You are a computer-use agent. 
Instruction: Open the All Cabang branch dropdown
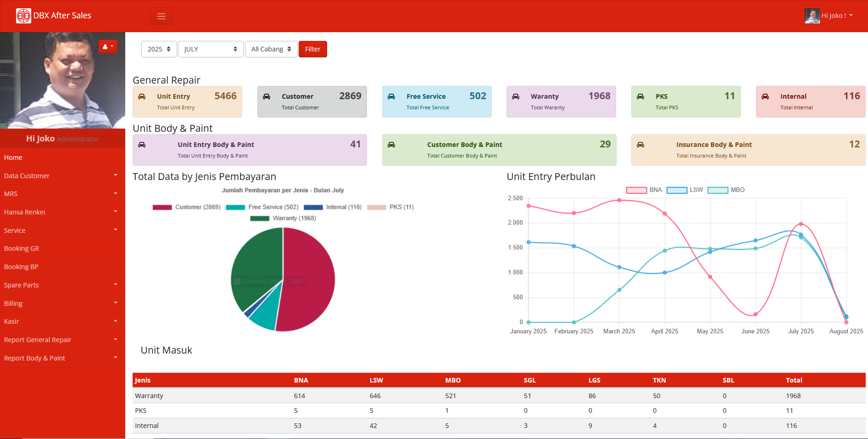pos(271,49)
